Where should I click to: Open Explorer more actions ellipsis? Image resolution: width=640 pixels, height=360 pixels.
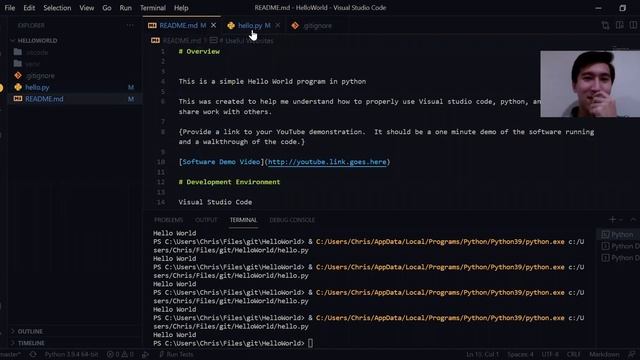point(130,25)
